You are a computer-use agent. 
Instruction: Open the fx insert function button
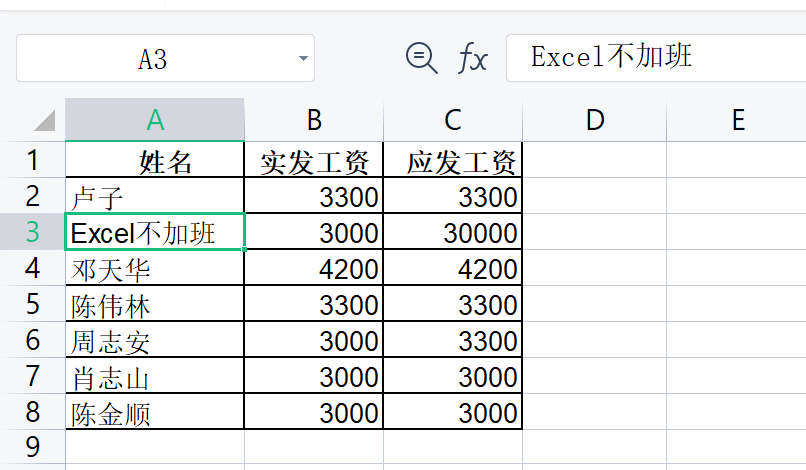(472, 58)
